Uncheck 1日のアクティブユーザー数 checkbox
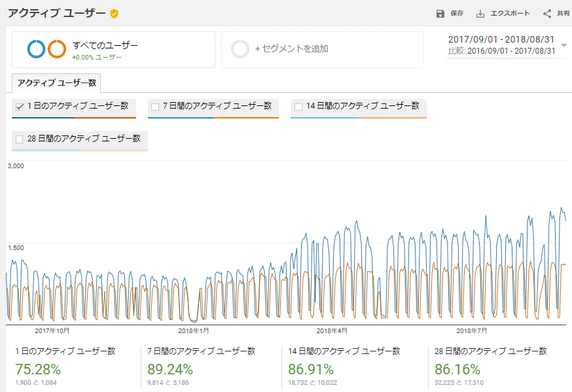 tap(20, 107)
